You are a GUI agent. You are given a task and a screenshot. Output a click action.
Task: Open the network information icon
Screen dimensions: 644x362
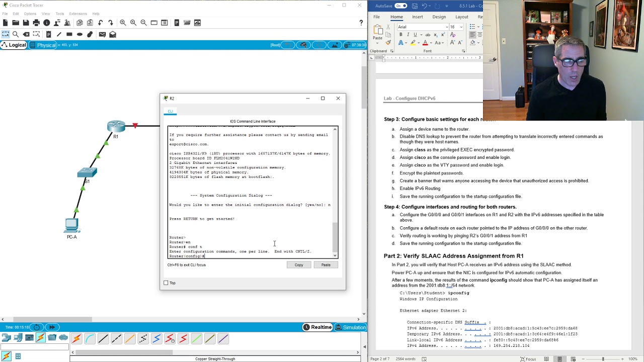click(x=47, y=23)
